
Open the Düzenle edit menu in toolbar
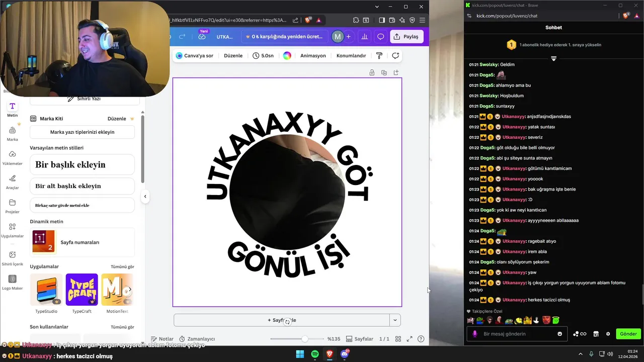233,55
